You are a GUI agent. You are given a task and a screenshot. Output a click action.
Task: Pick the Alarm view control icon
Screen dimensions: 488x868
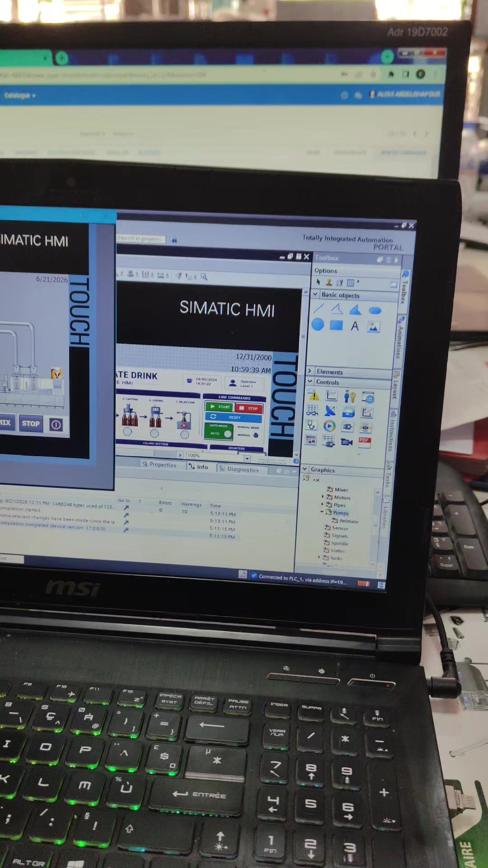[x=314, y=396]
